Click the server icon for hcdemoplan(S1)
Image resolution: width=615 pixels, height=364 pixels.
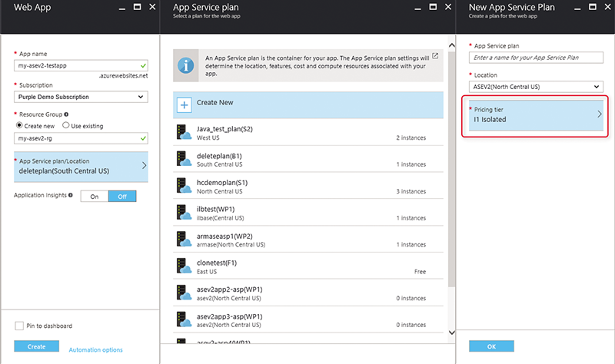[184, 186]
